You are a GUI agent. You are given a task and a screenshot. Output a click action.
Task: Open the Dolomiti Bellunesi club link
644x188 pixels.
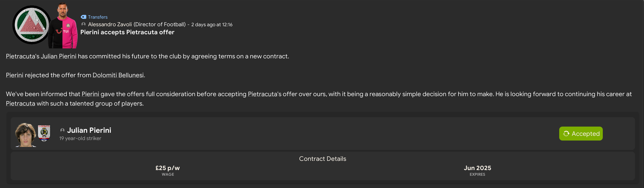tap(118, 75)
